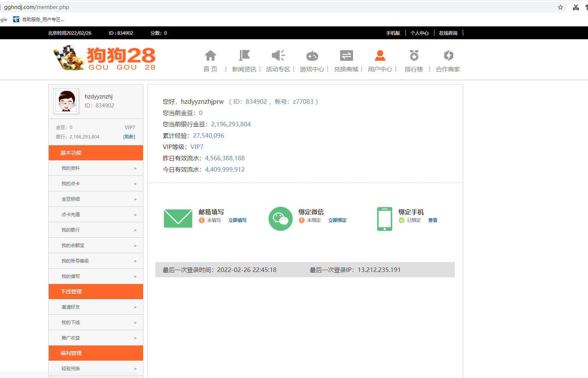Open the news flag icon
588x378 pixels.
click(244, 56)
